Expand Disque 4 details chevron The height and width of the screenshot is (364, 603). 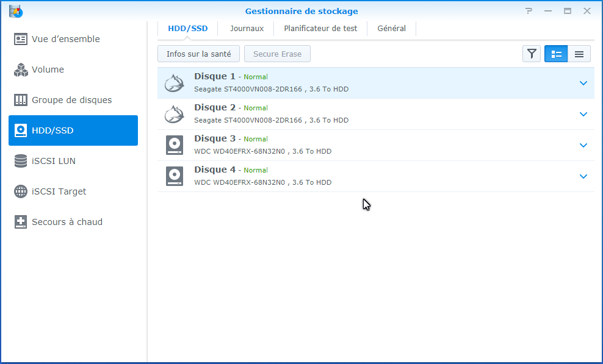point(583,176)
